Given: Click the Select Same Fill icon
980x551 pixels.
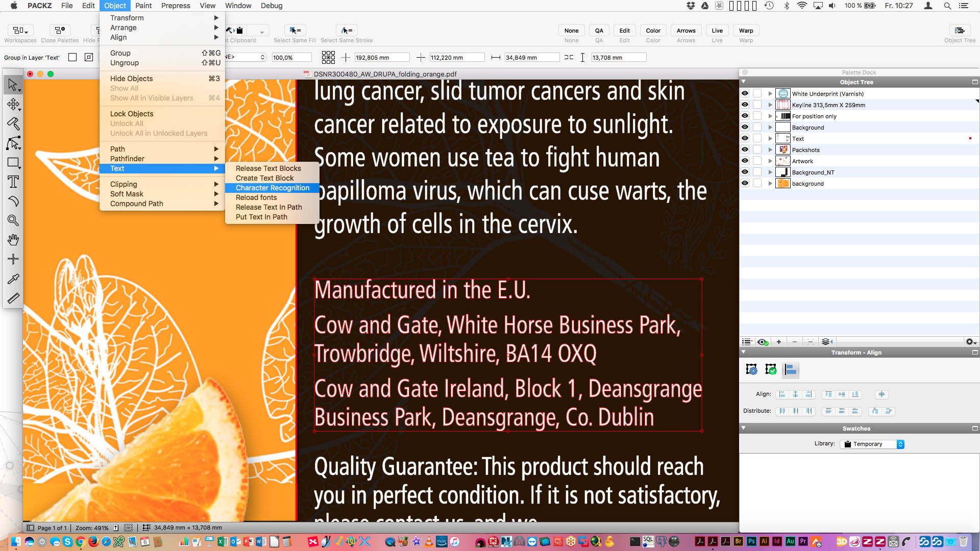Looking at the screenshot, I should pyautogui.click(x=295, y=31).
